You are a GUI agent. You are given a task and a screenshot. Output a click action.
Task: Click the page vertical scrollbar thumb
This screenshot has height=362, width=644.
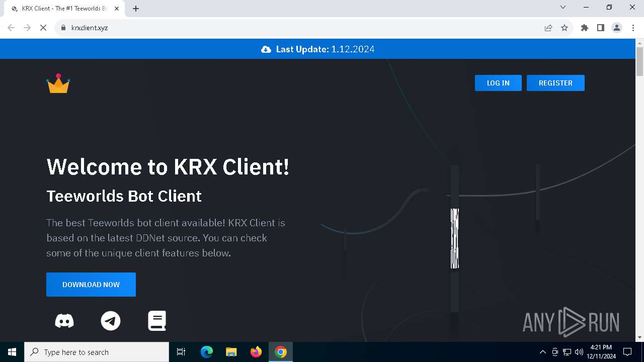tap(640, 61)
